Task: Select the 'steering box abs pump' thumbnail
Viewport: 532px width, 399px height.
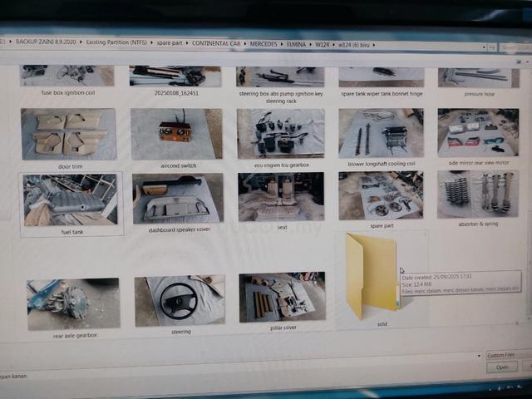Action: pyautogui.click(x=280, y=77)
